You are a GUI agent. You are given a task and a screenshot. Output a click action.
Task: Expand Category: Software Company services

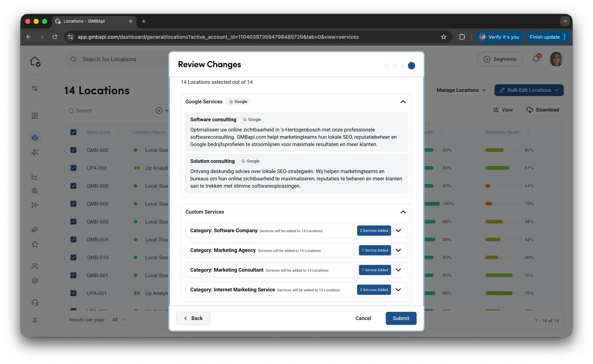pos(398,230)
